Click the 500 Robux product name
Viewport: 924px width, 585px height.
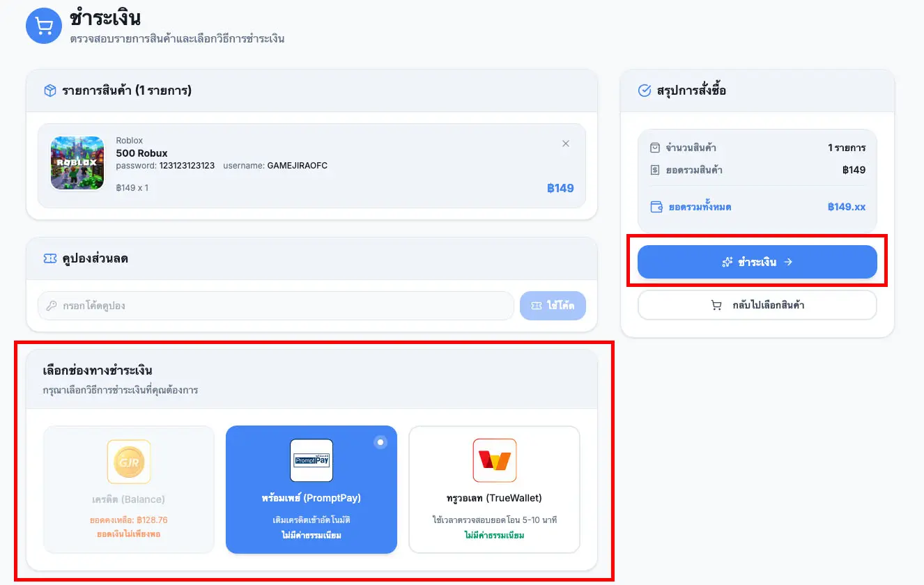click(141, 153)
